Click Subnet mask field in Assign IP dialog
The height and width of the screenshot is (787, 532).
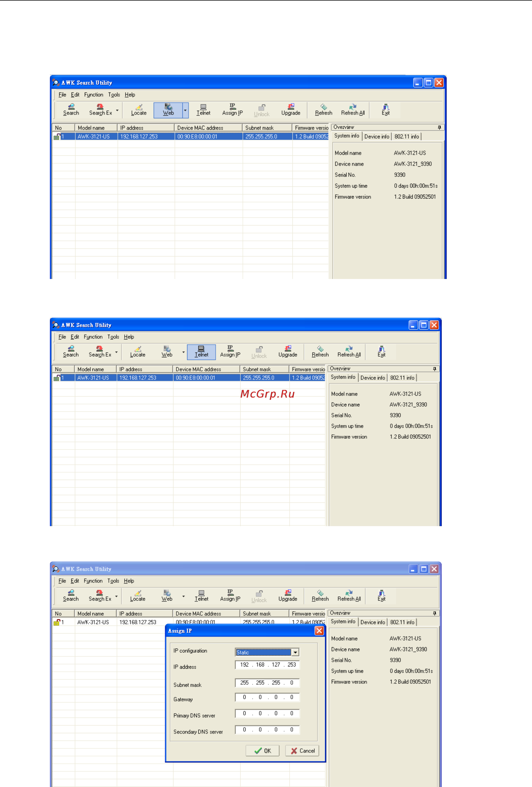point(267,683)
